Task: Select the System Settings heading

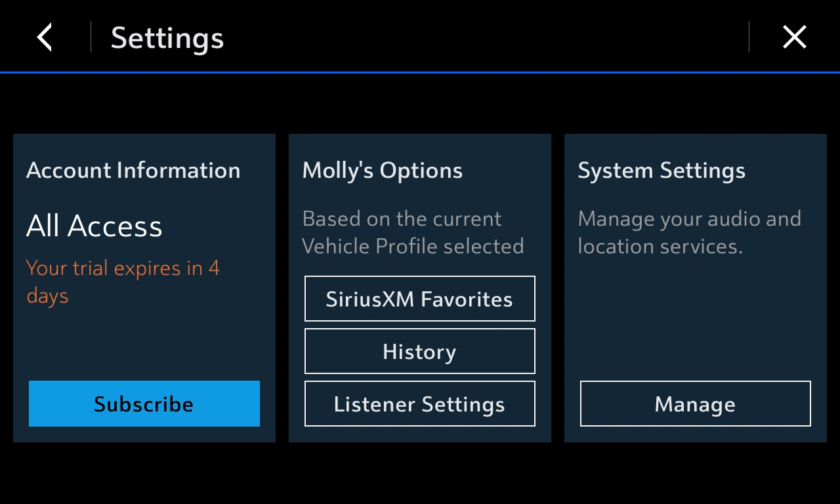Action: (661, 171)
